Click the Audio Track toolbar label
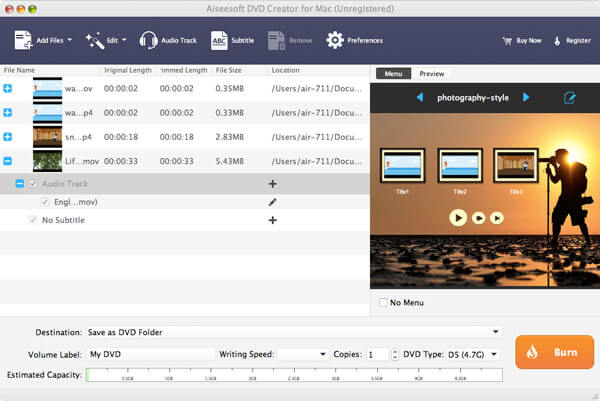The height and width of the screenshot is (401, 600). [179, 41]
